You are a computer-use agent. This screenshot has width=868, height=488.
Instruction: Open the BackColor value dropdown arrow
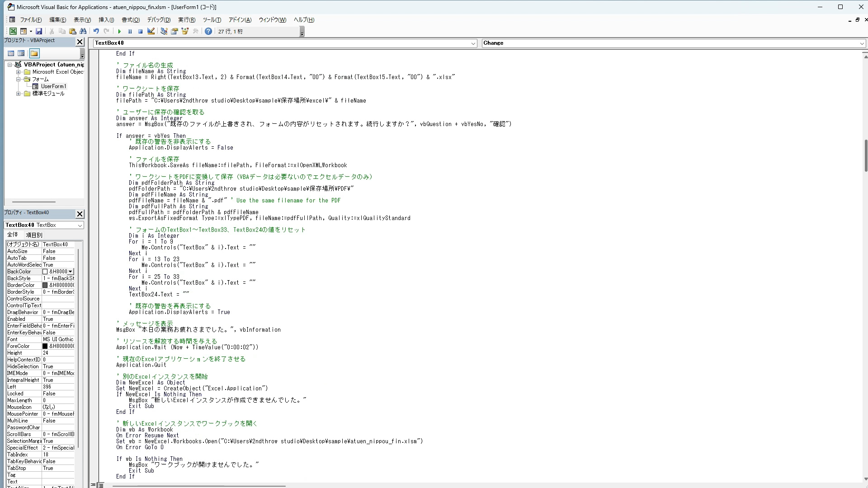click(x=71, y=272)
